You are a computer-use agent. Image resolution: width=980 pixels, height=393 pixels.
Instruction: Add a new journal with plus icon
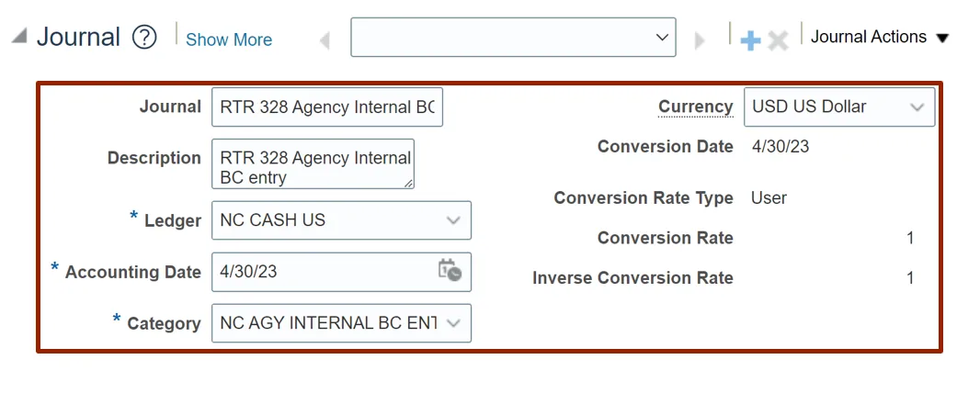(750, 40)
